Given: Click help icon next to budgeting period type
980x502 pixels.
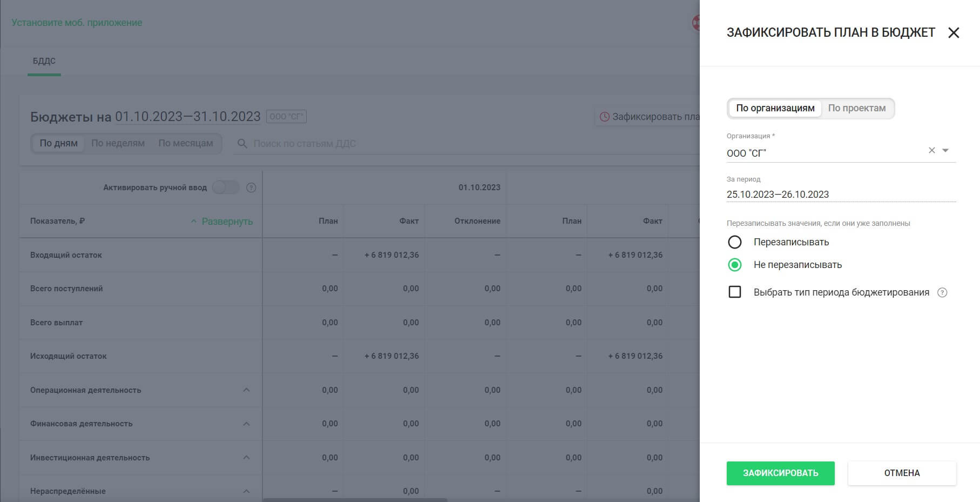Looking at the screenshot, I should coord(942,292).
